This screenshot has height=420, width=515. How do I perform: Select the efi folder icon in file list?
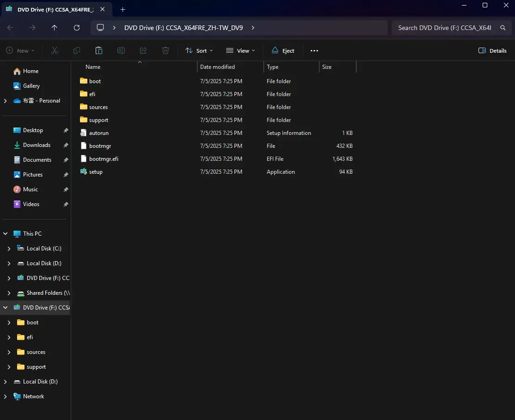83,94
